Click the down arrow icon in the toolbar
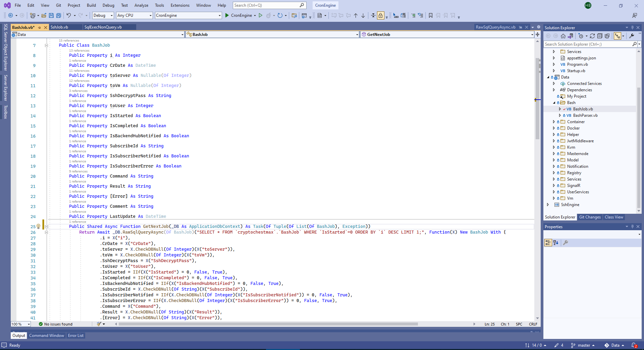The image size is (644, 350). click(x=363, y=15)
